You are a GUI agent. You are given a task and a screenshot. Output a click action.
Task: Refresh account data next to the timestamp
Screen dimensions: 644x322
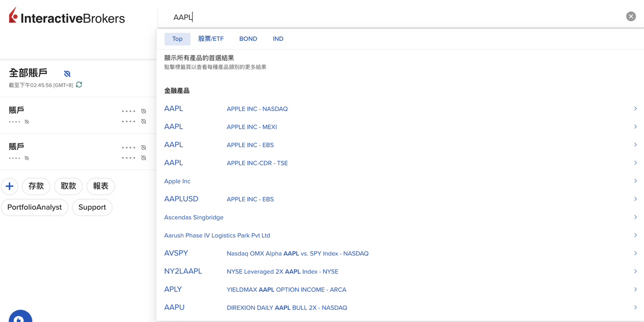point(79,85)
